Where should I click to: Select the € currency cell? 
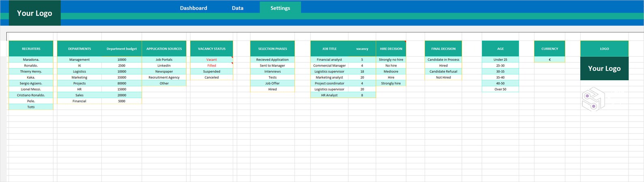550,60
